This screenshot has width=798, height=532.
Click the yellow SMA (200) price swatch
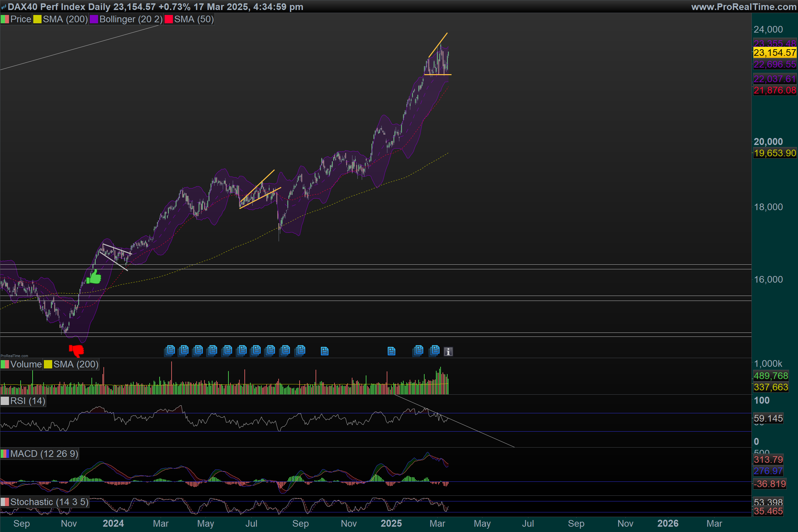37,19
